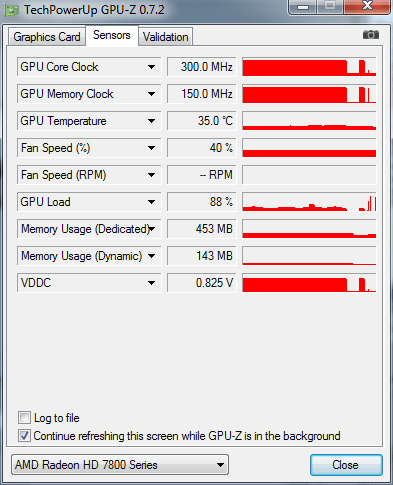Expand the GPU Temperature dropdown arrow
This screenshot has height=485, width=393.
point(151,121)
